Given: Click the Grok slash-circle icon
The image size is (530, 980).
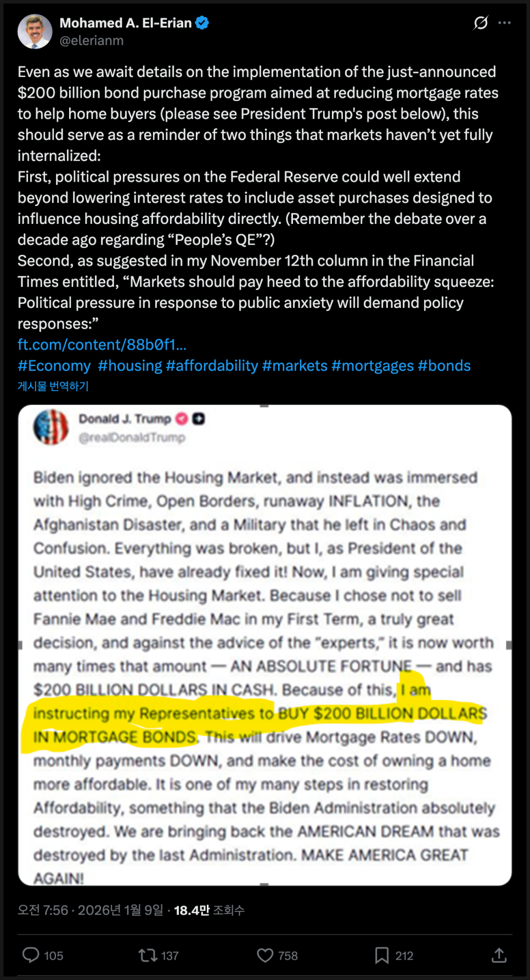Looking at the screenshot, I should click(x=481, y=22).
